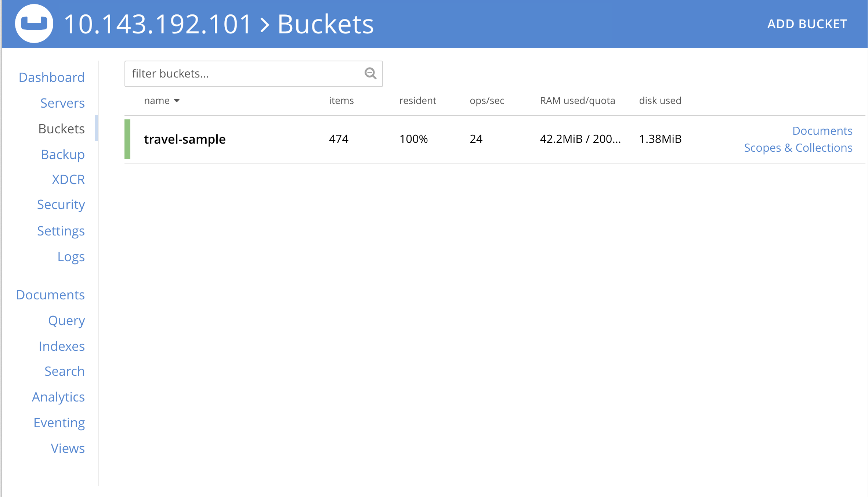Toggle name column sort arrow
This screenshot has height=497, width=868.
coord(177,101)
